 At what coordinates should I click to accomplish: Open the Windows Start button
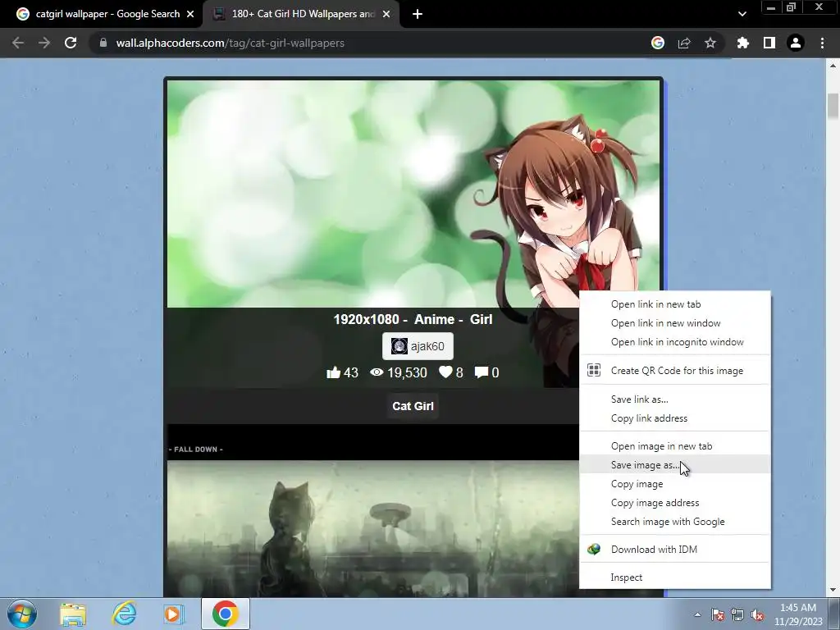tap(22, 614)
